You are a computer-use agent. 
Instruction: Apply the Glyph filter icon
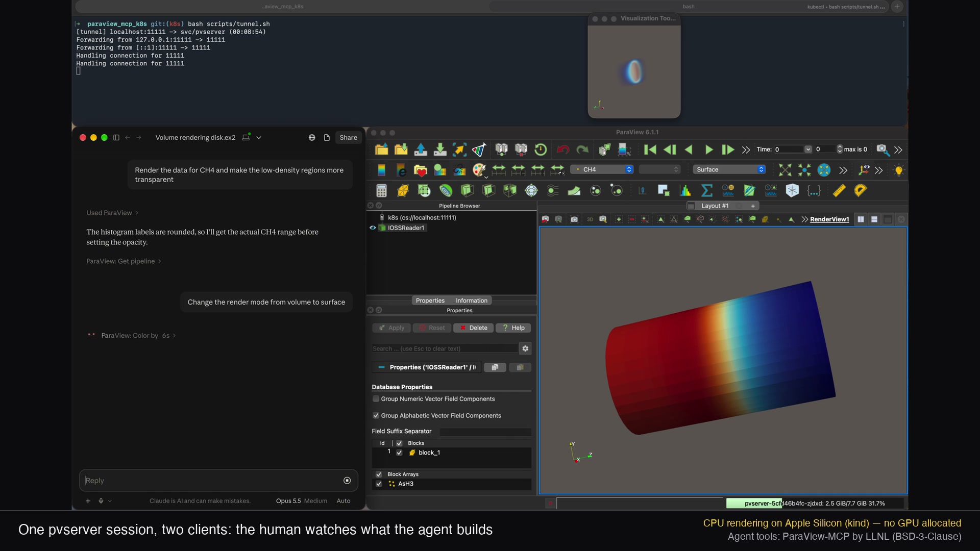pos(531,191)
